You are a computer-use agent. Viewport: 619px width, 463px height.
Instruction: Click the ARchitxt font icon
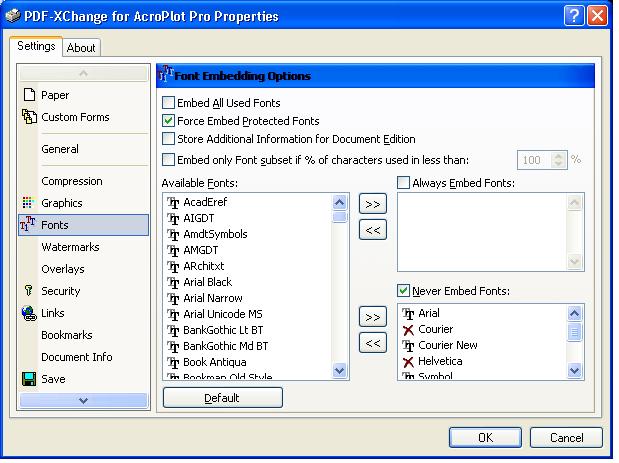point(173,266)
